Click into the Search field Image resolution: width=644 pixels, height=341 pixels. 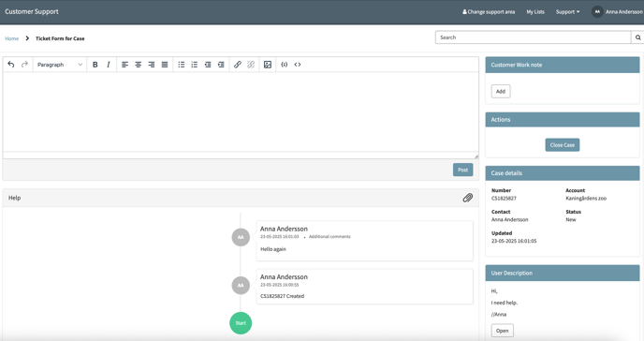point(533,37)
